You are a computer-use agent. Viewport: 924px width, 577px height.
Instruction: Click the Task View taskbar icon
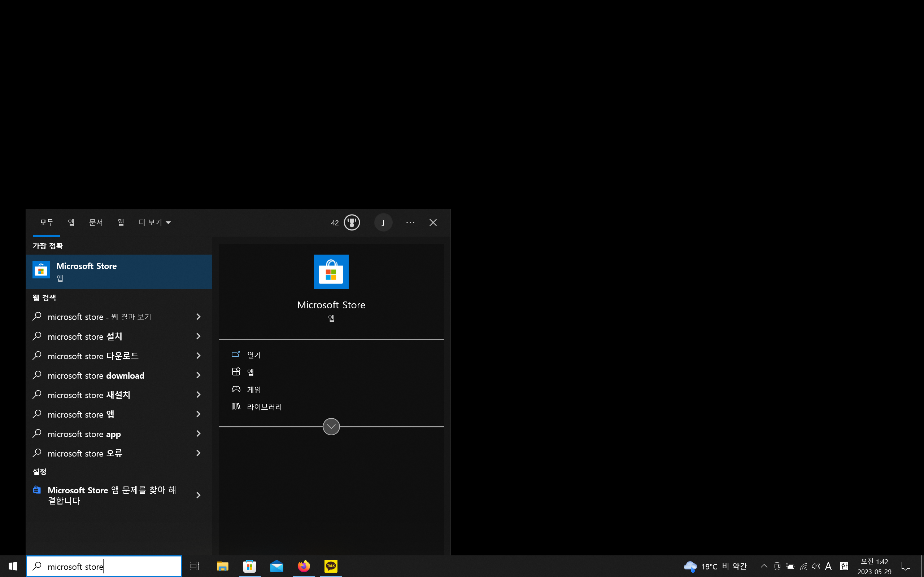[195, 566]
